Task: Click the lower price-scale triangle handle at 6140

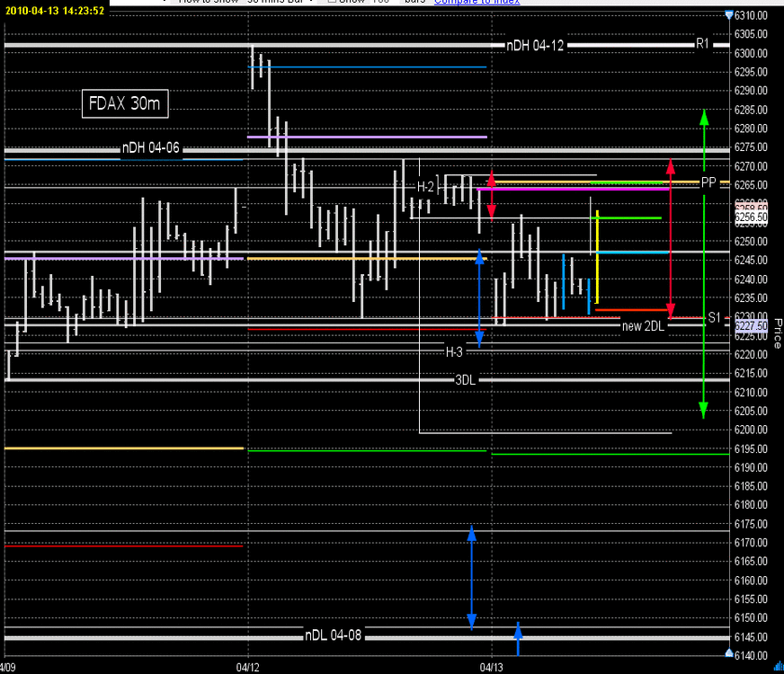Action: click(x=729, y=653)
